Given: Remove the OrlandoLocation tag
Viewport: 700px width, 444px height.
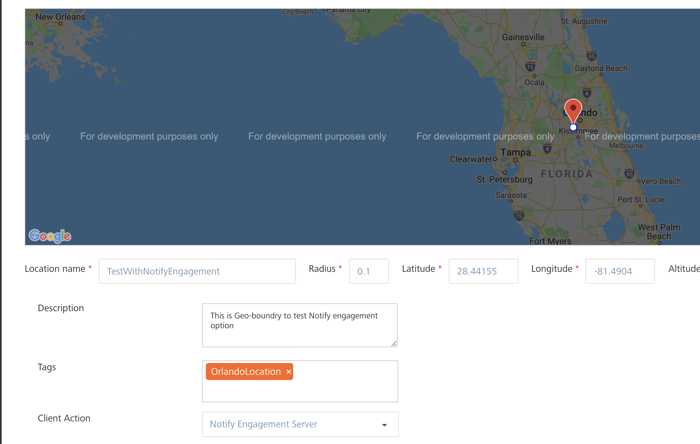Looking at the screenshot, I should tap(289, 372).
